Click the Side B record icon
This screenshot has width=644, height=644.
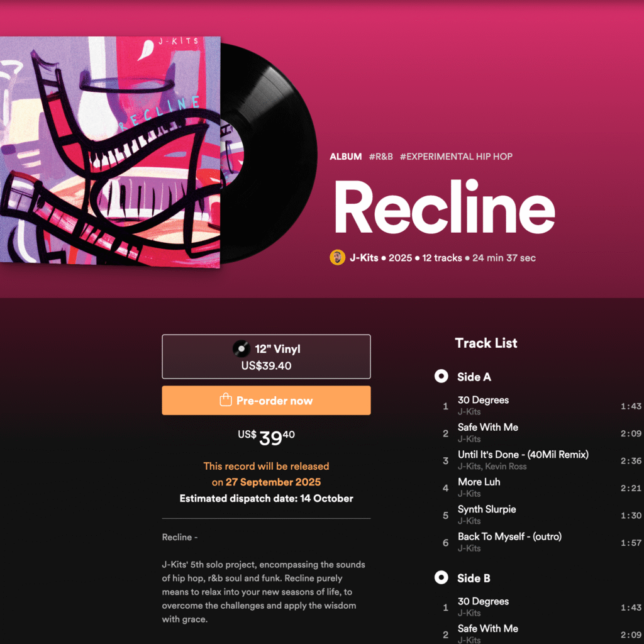[x=441, y=577]
